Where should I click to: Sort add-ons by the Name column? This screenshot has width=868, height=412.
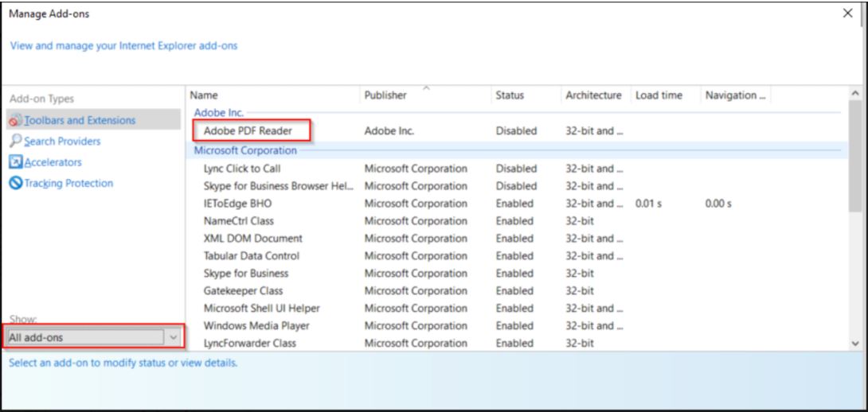pyautogui.click(x=205, y=95)
